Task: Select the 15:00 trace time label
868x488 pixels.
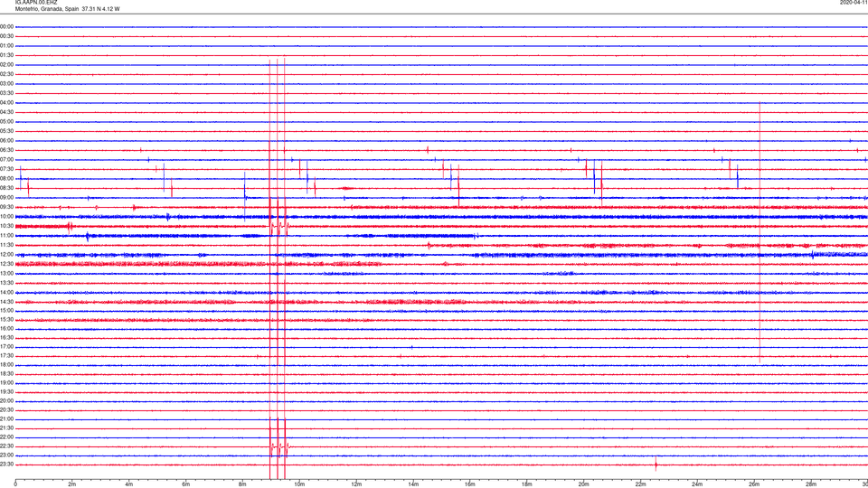Action: [x=6, y=311]
